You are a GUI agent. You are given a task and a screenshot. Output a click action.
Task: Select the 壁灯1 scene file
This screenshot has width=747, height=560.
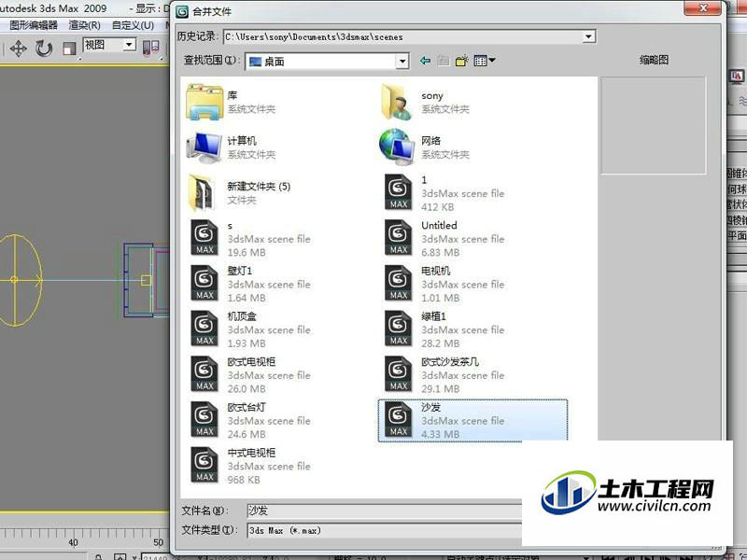[251, 284]
